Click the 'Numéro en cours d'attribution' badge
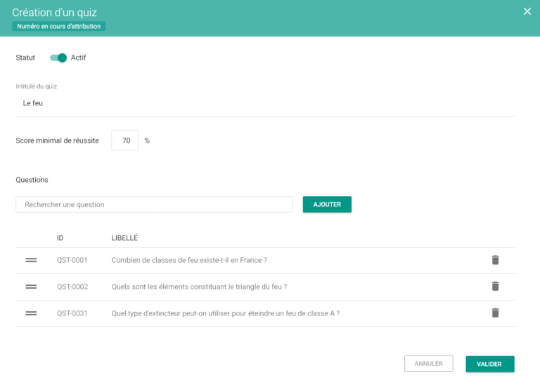 59,26
